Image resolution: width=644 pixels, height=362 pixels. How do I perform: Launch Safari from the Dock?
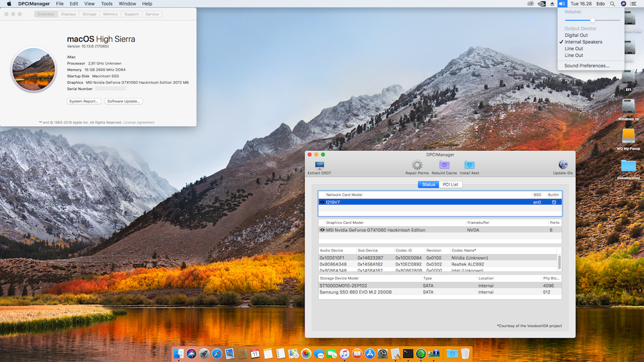click(217, 353)
